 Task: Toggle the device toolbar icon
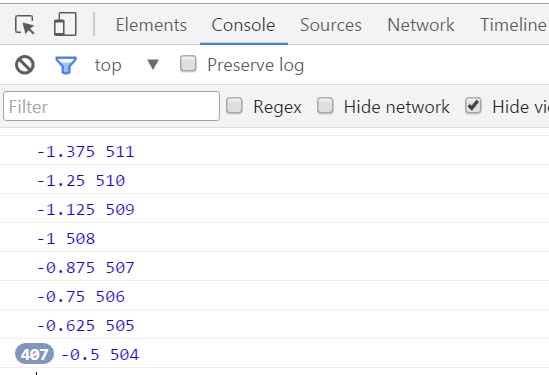pyautogui.click(x=65, y=24)
